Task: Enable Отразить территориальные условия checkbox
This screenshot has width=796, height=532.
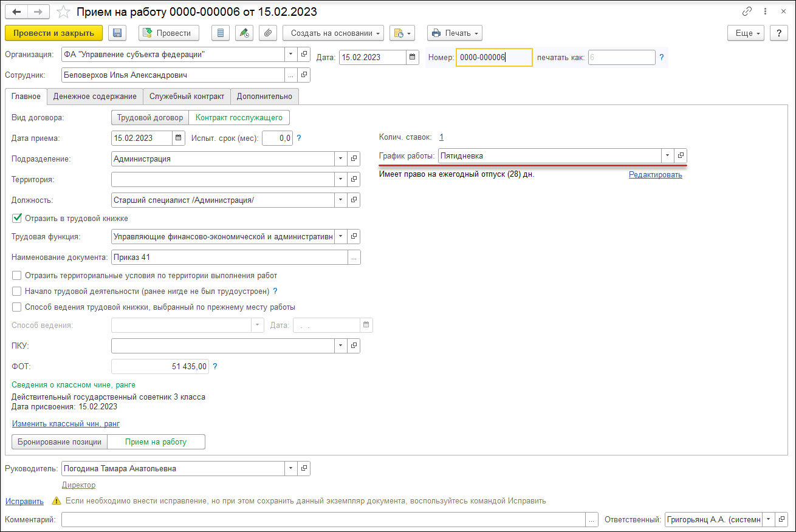Action: pos(17,275)
